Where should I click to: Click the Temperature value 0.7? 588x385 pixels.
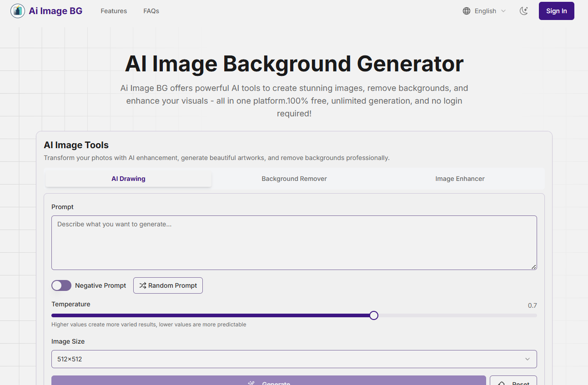click(x=533, y=305)
